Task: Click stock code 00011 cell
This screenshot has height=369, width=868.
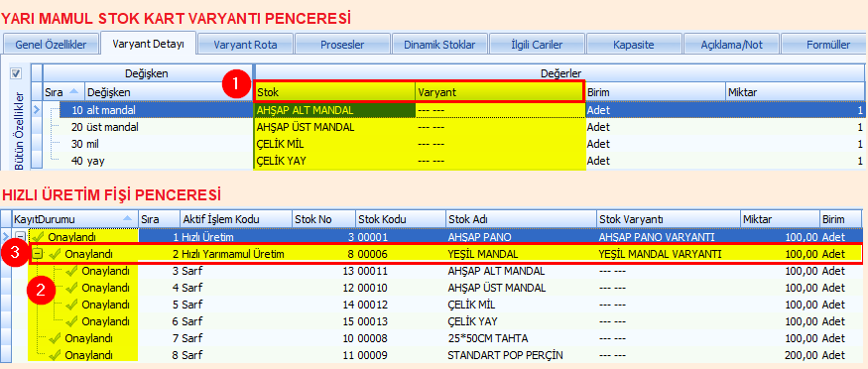Action: pyautogui.click(x=401, y=271)
